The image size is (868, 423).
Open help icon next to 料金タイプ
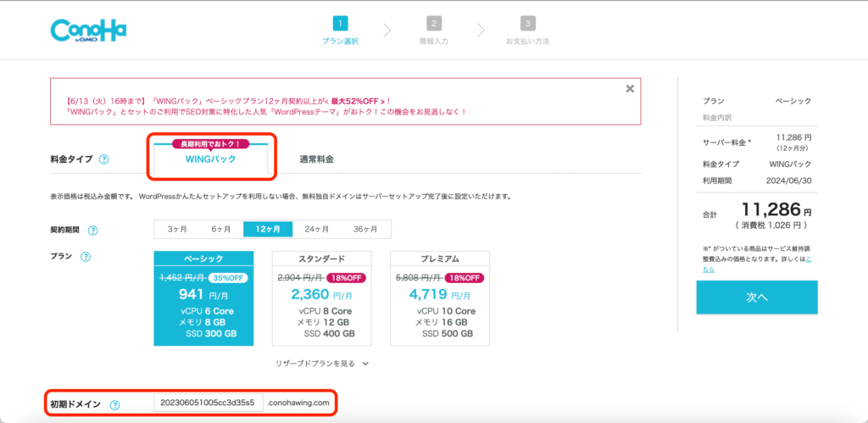coord(104,159)
